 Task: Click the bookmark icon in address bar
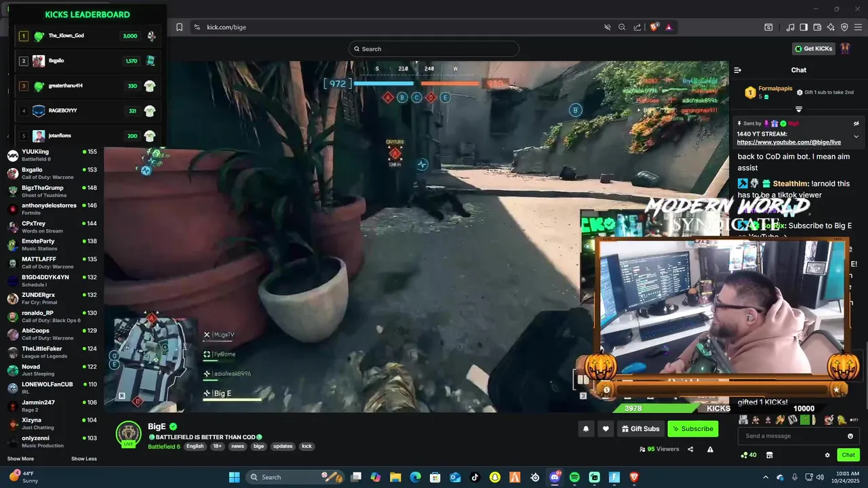[179, 27]
